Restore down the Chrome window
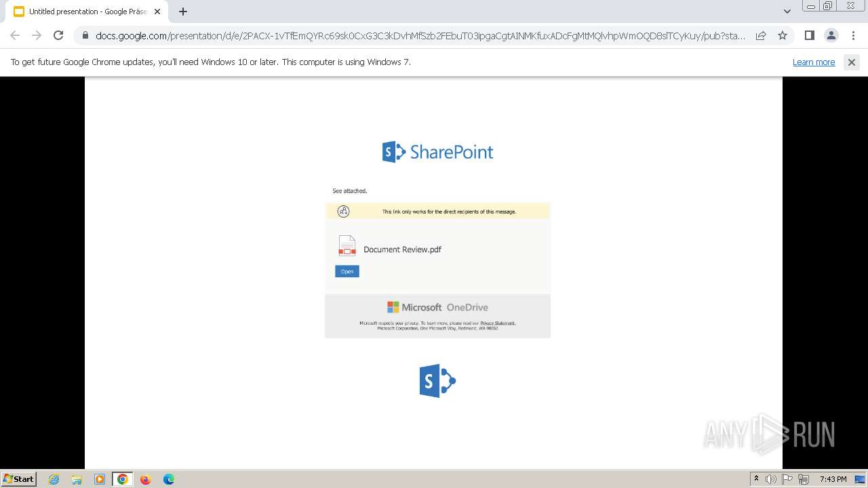This screenshot has width=868, height=488. [828, 6]
